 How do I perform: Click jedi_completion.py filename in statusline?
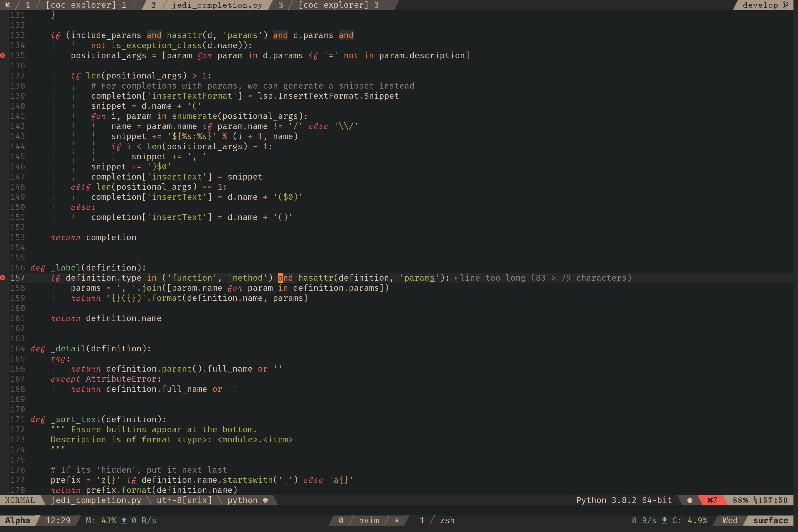[x=96, y=500]
